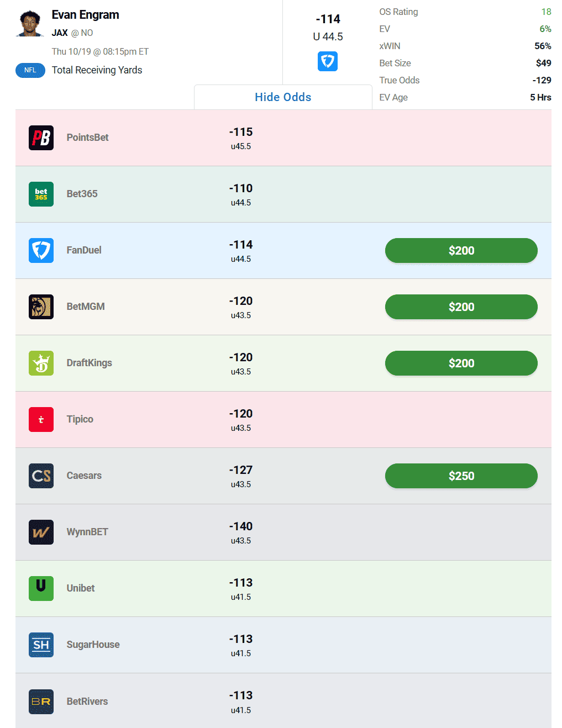Click the DraftKings crown logo icon

click(41, 363)
